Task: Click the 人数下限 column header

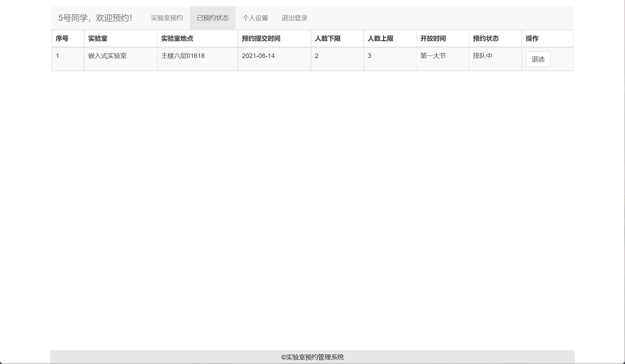Action: click(x=327, y=38)
